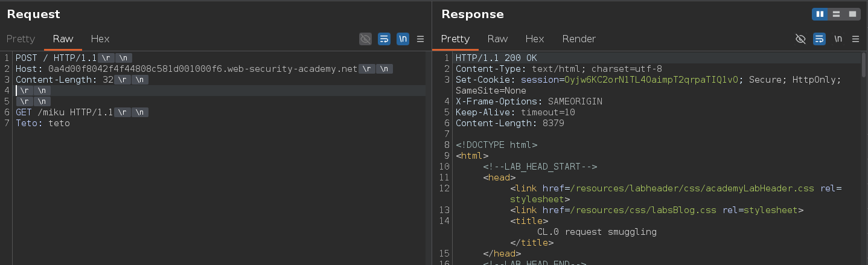Click the '<!DOCTYPE html>' line in Response
The width and height of the screenshot is (868, 265).
[x=496, y=145]
